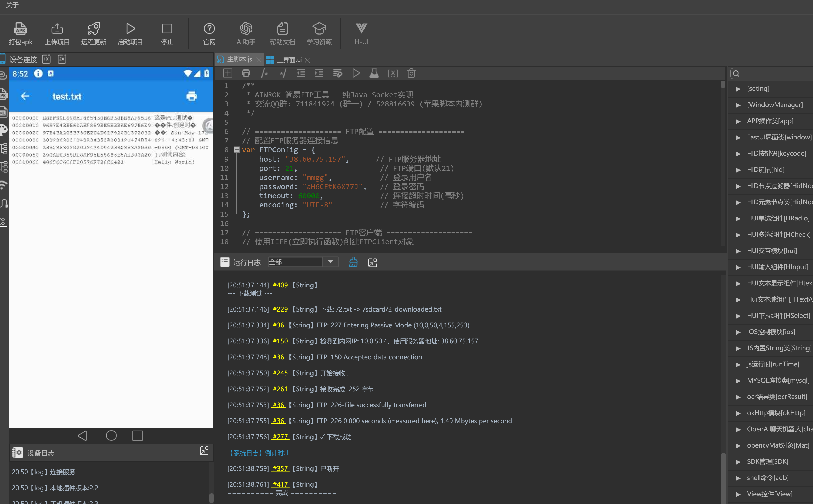Open log source link #277

pyautogui.click(x=280, y=437)
